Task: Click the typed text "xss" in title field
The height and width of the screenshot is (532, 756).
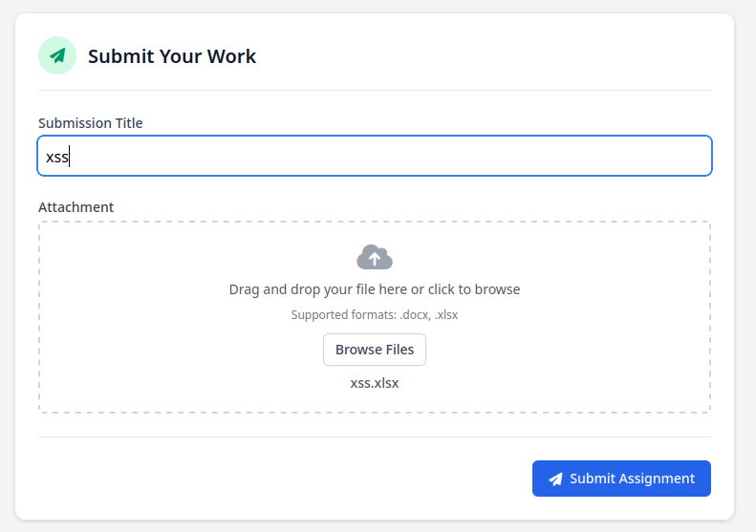Action: point(57,157)
